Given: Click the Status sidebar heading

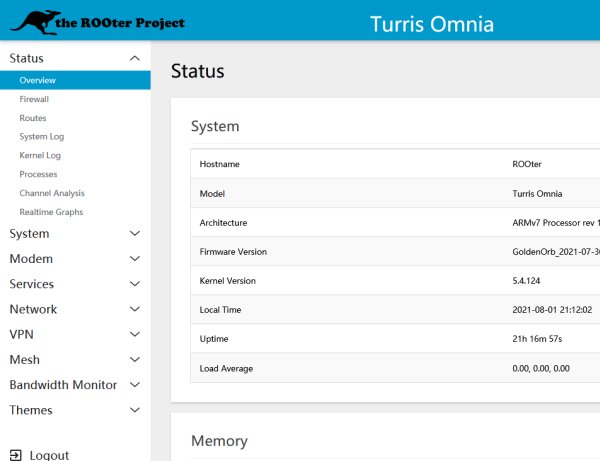Looking at the screenshot, I should (26, 58).
